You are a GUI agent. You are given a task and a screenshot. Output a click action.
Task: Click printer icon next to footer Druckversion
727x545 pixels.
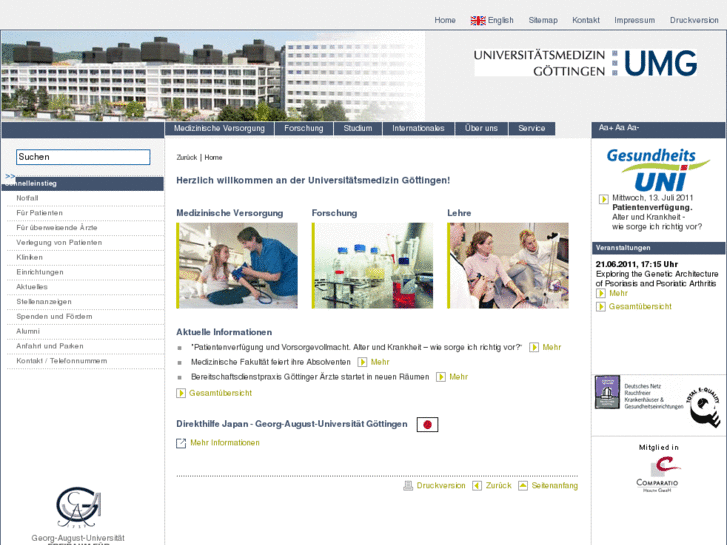[x=408, y=486]
